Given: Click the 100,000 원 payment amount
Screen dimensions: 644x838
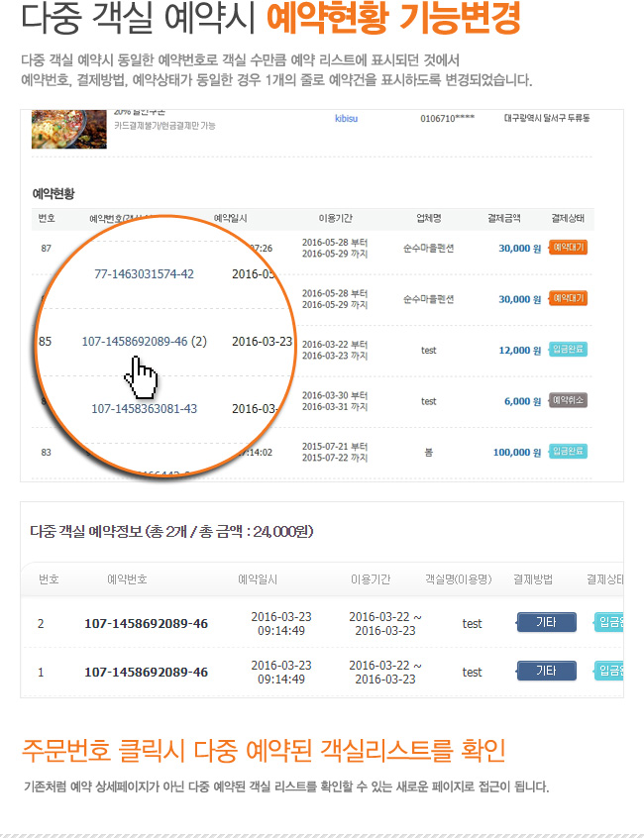Looking at the screenshot, I should click(x=517, y=453).
